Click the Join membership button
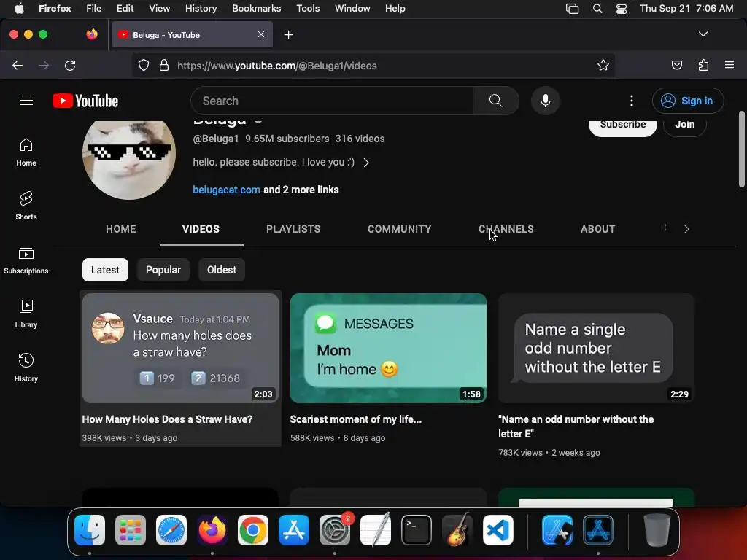 point(684,127)
